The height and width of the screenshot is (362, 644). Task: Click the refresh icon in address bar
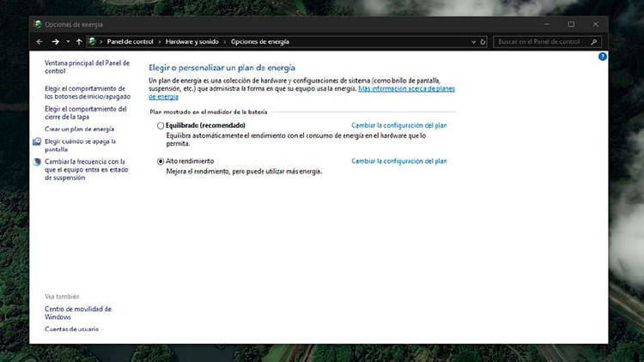tap(483, 41)
